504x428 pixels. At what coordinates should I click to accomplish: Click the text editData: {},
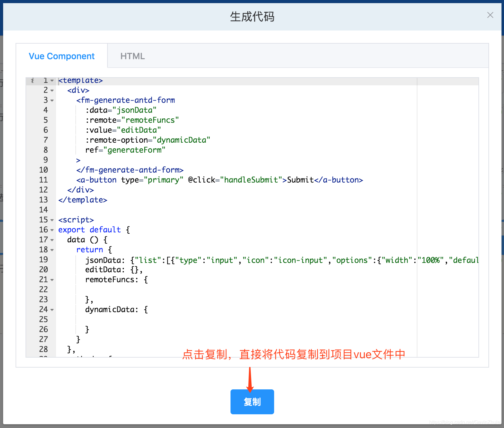pos(114,269)
